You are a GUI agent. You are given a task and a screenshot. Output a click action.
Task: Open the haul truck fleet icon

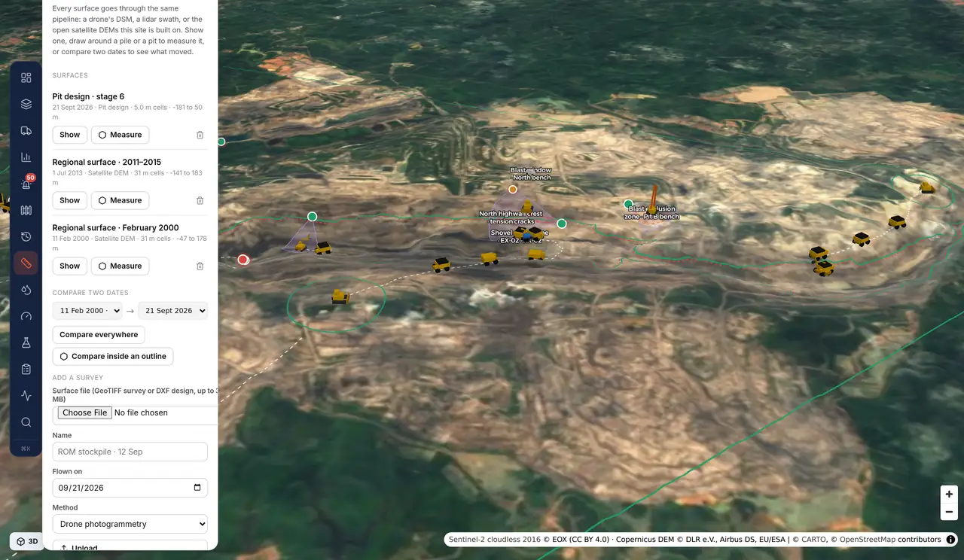click(26, 131)
